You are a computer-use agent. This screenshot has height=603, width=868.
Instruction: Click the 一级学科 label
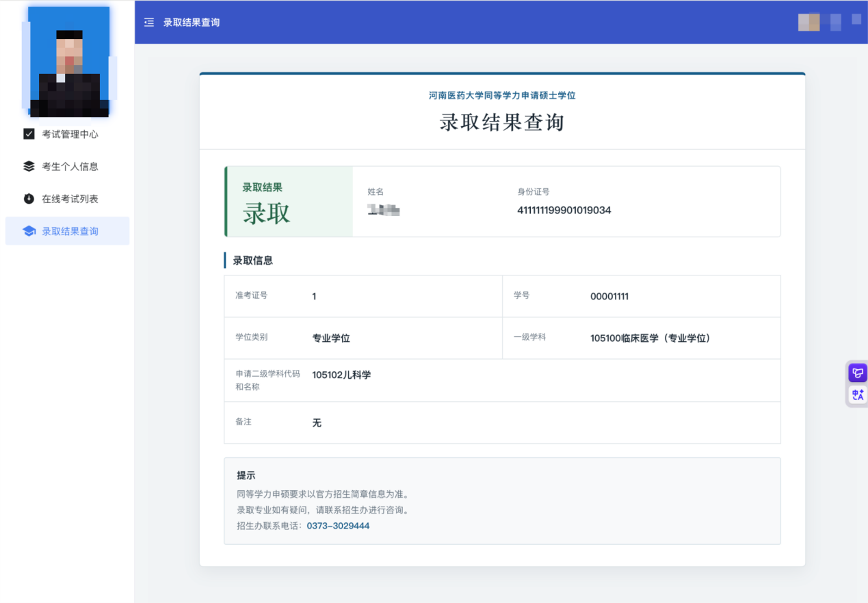coord(529,337)
